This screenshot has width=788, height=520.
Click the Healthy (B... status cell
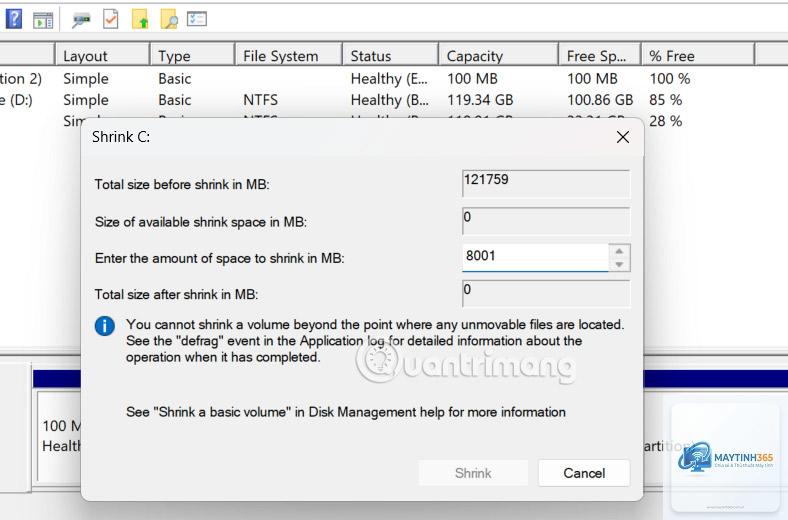pos(390,100)
